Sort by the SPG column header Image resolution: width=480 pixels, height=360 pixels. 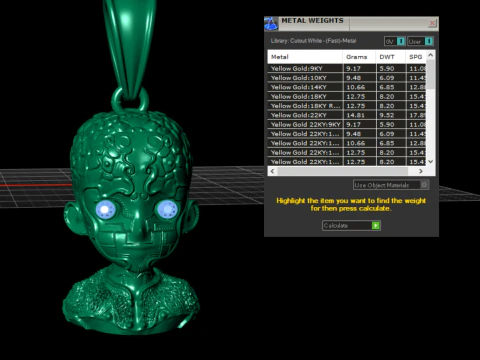tap(416, 57)
